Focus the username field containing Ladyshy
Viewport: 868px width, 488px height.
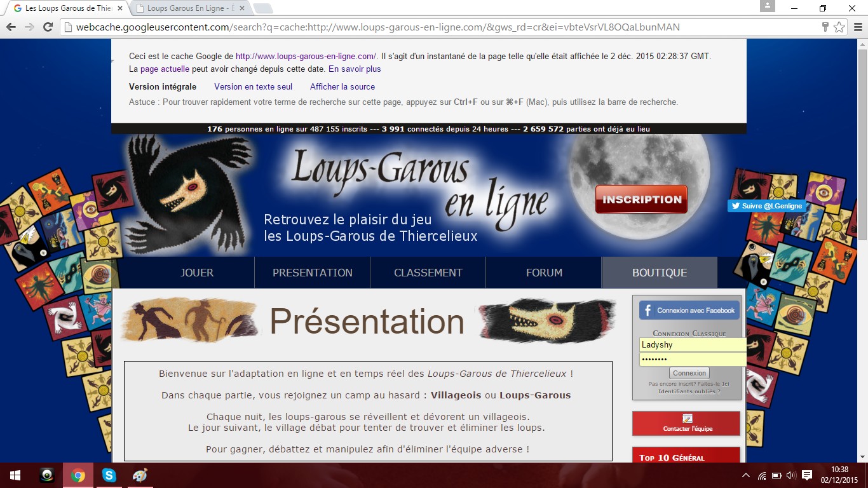coord(693,345)
